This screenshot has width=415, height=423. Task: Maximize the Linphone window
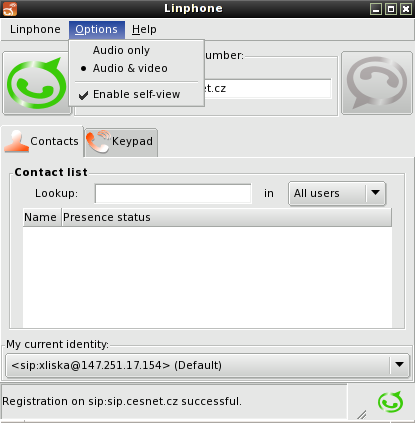click(391, 9)
